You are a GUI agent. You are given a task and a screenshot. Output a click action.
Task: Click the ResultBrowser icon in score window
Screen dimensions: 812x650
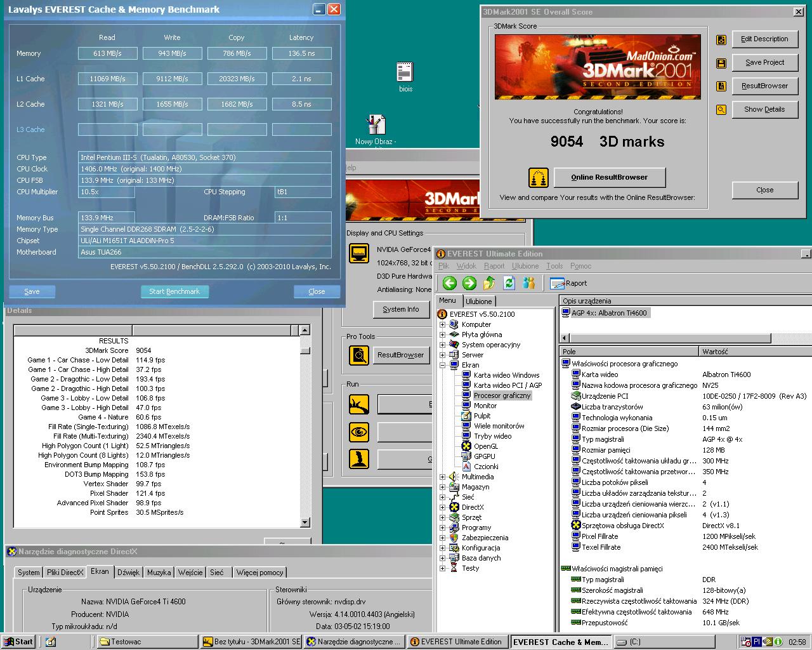(721, 86)
